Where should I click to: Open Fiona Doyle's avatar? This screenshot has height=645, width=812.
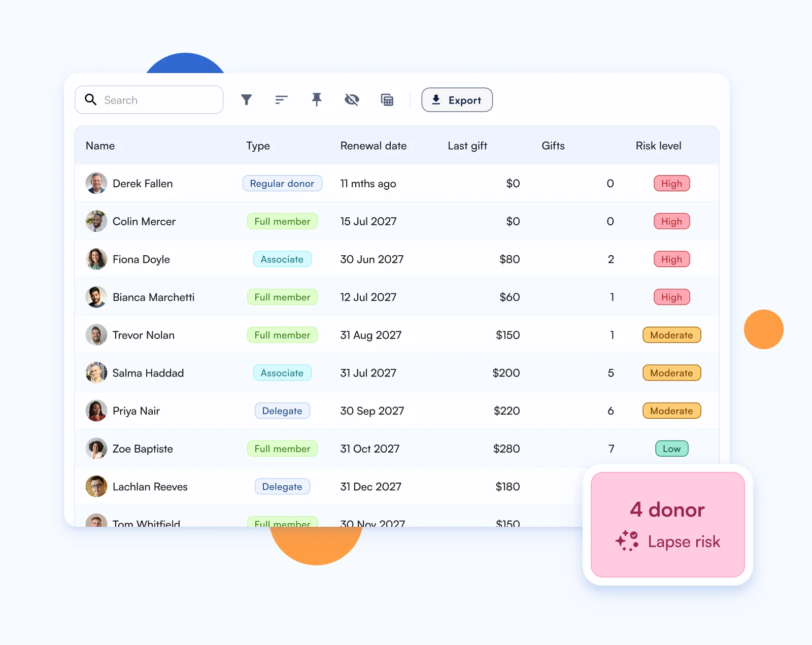[x=96, y=259]
